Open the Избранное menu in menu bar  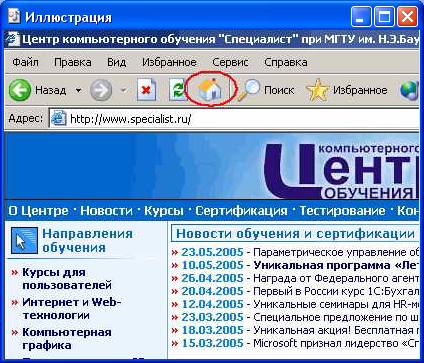point(169,62)
